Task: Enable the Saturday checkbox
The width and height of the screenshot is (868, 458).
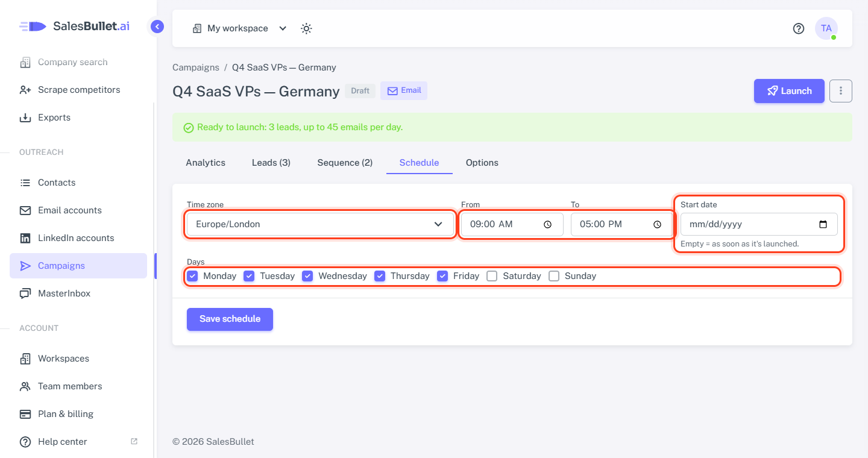Action: point(492,276)
